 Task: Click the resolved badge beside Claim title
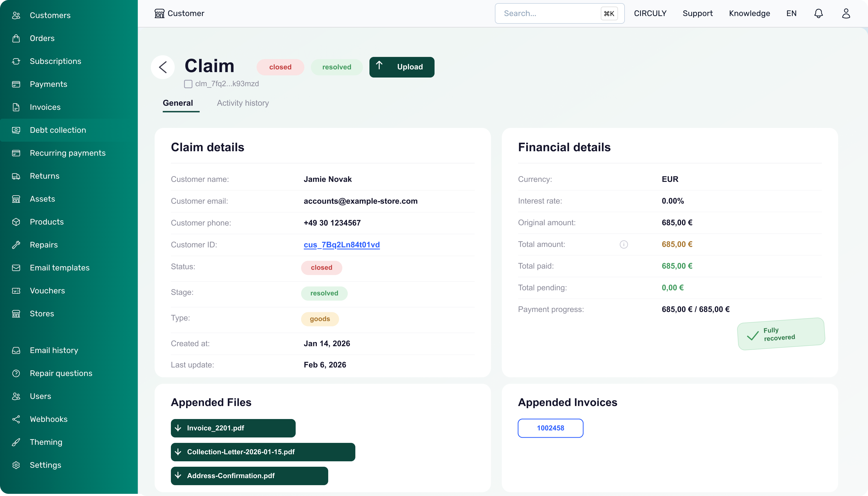click(337, 67)
